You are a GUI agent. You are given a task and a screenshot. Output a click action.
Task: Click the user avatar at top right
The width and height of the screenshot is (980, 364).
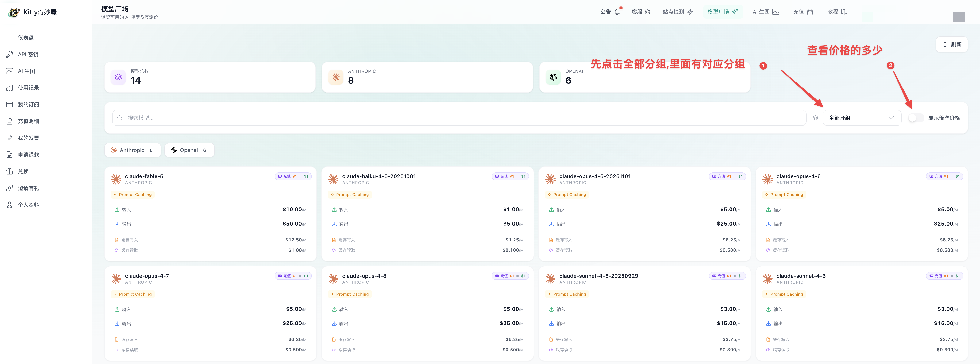coord(958,17)
